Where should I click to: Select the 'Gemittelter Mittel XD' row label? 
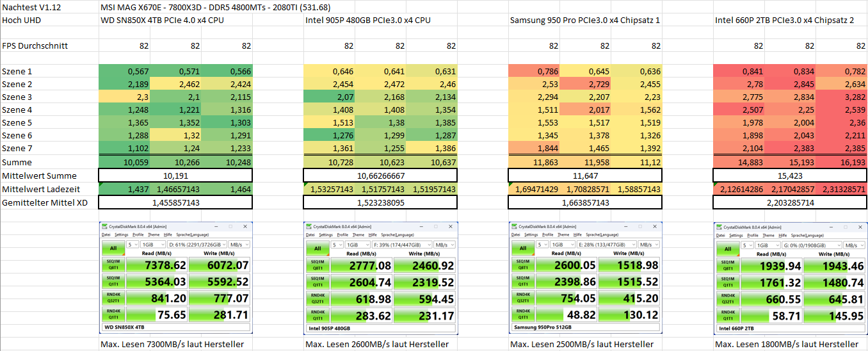(x=49, y=202)
